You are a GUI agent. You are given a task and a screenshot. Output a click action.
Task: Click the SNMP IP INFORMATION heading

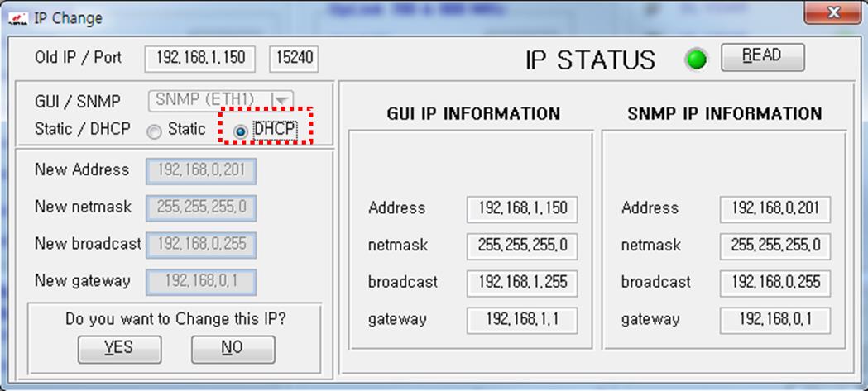724,114
